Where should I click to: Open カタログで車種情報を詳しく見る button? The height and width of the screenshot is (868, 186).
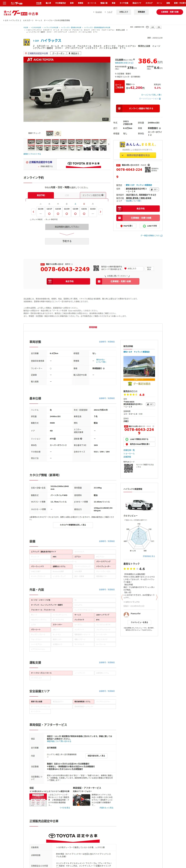pyautogui.click(x=73, y=525)
